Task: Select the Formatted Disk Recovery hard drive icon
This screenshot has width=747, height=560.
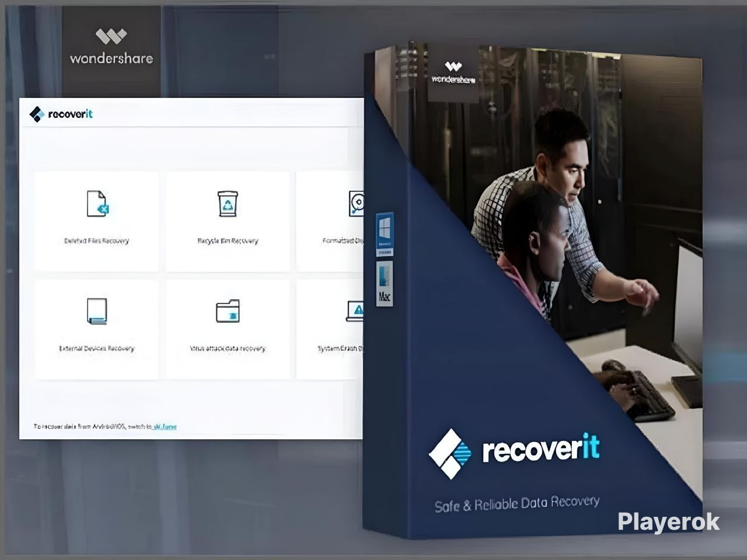Action: point(356,204)
